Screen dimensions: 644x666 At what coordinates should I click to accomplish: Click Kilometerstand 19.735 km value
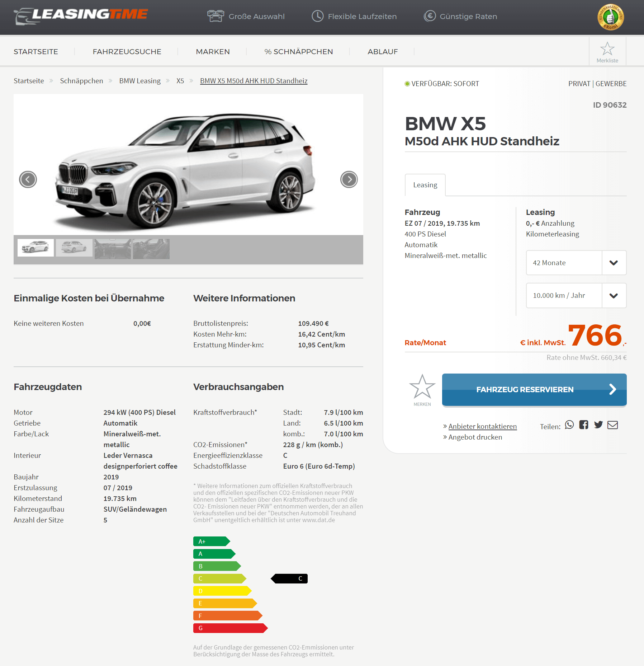(120, 498)
